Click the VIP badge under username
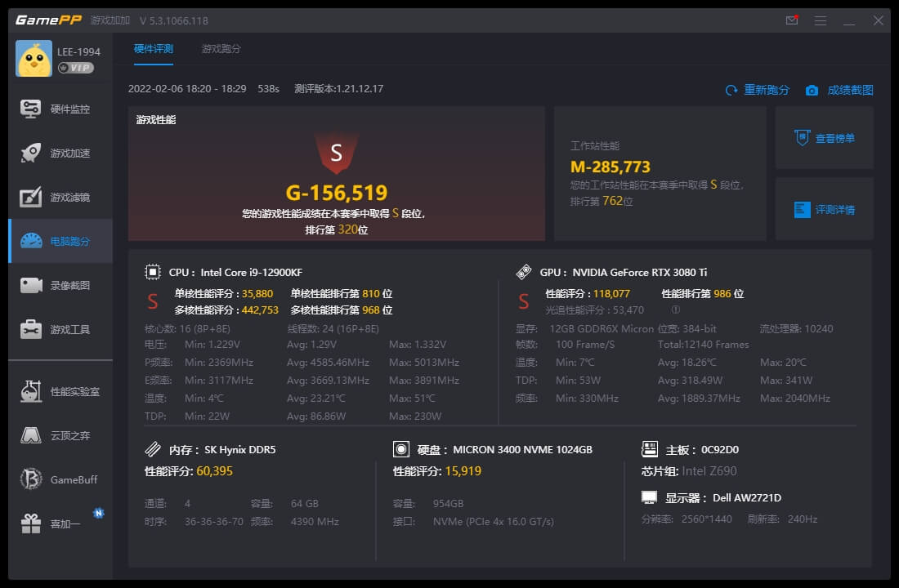Screen dimensions: 899x588 pyautogui.click(x=76, y=68)
